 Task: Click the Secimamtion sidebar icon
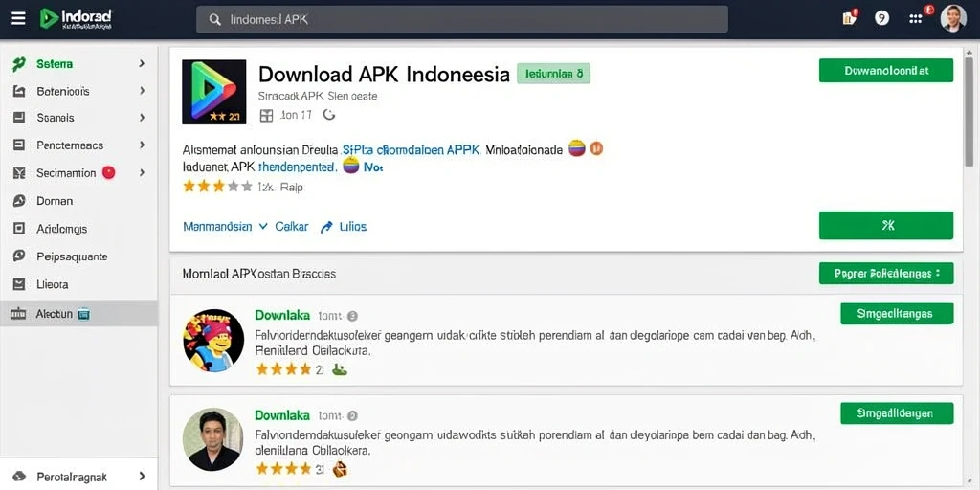(x=19, y=173)
